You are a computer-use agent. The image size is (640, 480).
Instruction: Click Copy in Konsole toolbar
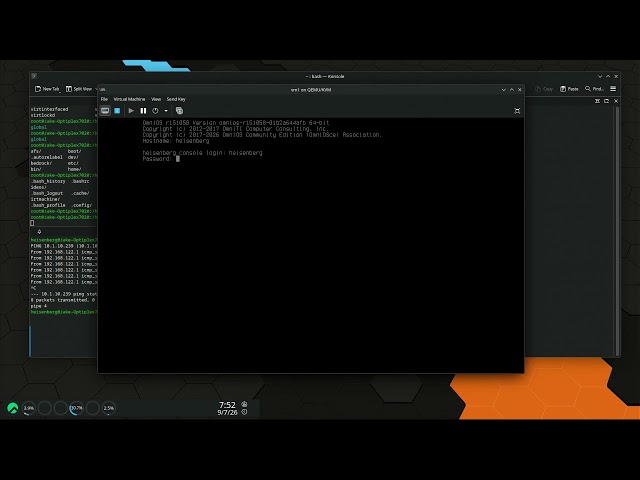coord(544,89)
